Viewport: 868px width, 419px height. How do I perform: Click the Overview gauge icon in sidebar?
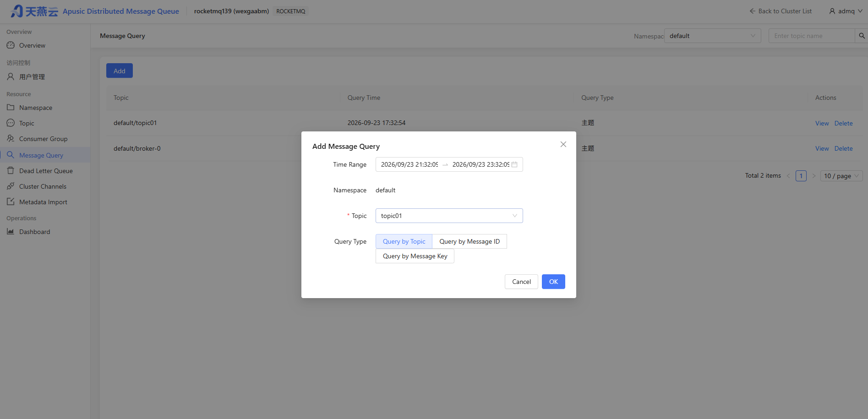click(x=11, y=45)
